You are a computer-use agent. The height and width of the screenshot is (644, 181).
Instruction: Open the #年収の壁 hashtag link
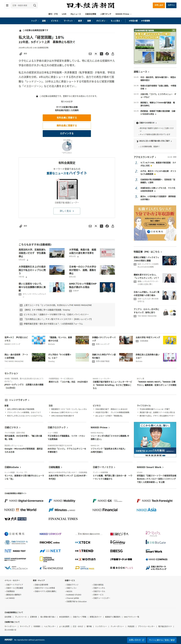point(133,21)
